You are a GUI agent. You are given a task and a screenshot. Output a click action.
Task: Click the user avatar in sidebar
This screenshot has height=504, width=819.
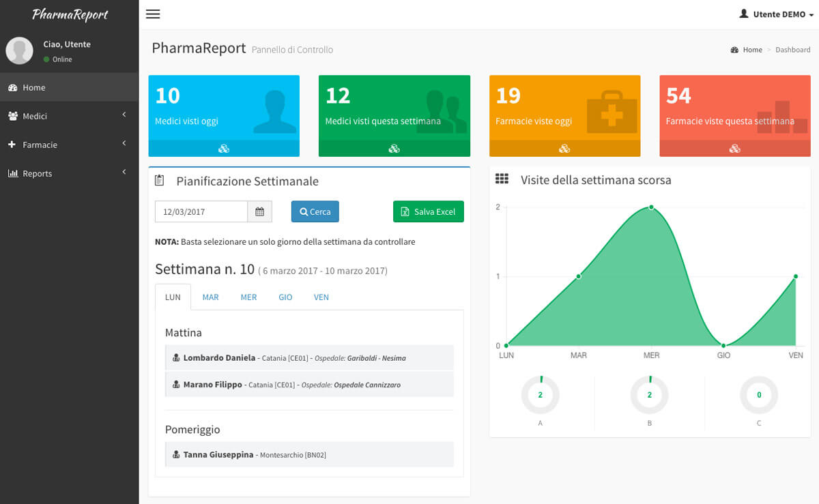coord(20,51)
